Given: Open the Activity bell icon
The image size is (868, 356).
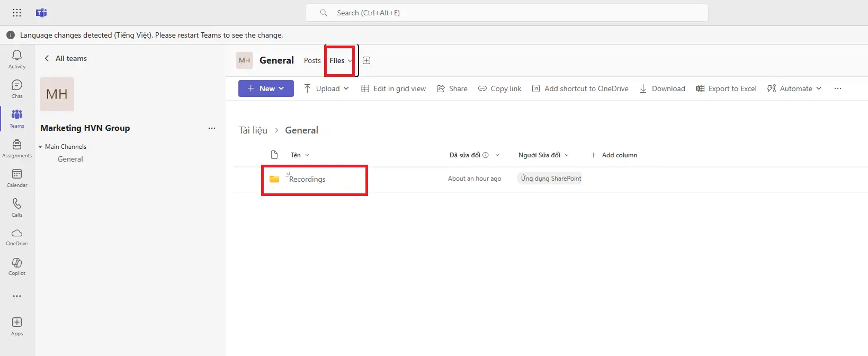Looking at the screenshot, I should click(17, 59).
